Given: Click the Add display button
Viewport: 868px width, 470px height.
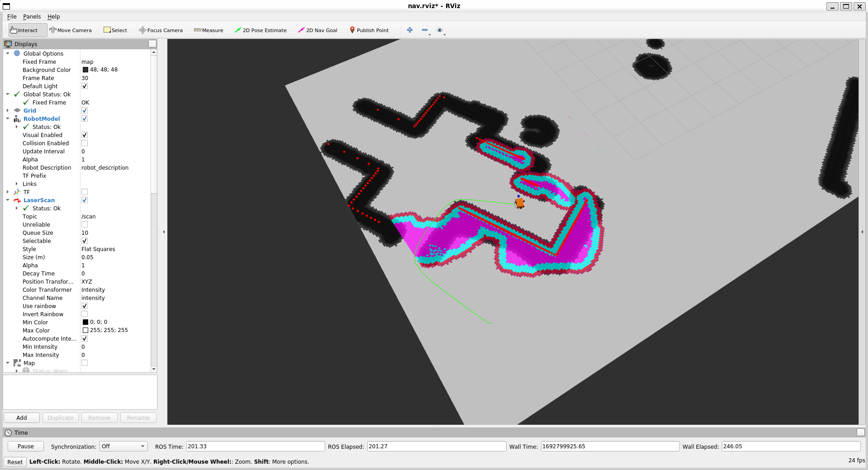Looking at the screenshot, I should (22, 418).
